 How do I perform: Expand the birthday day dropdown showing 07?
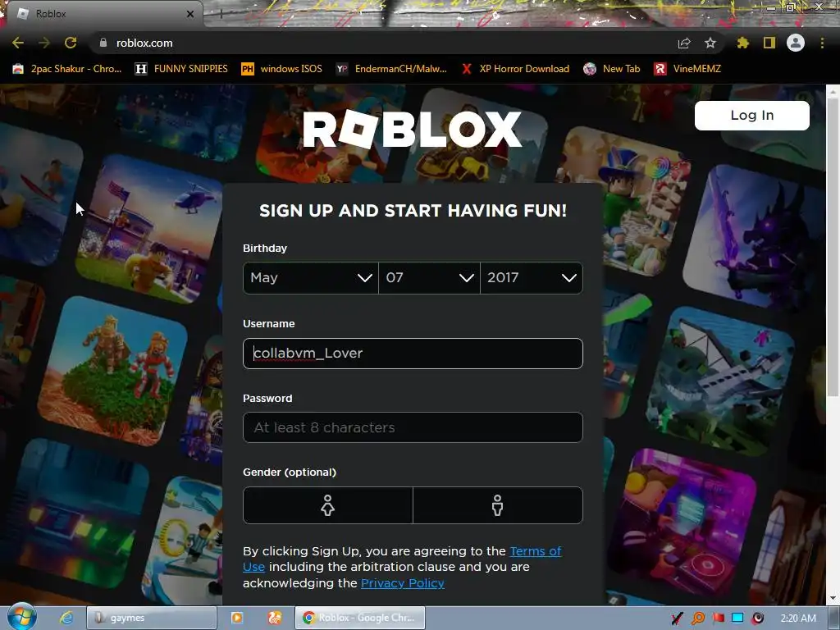429,277
